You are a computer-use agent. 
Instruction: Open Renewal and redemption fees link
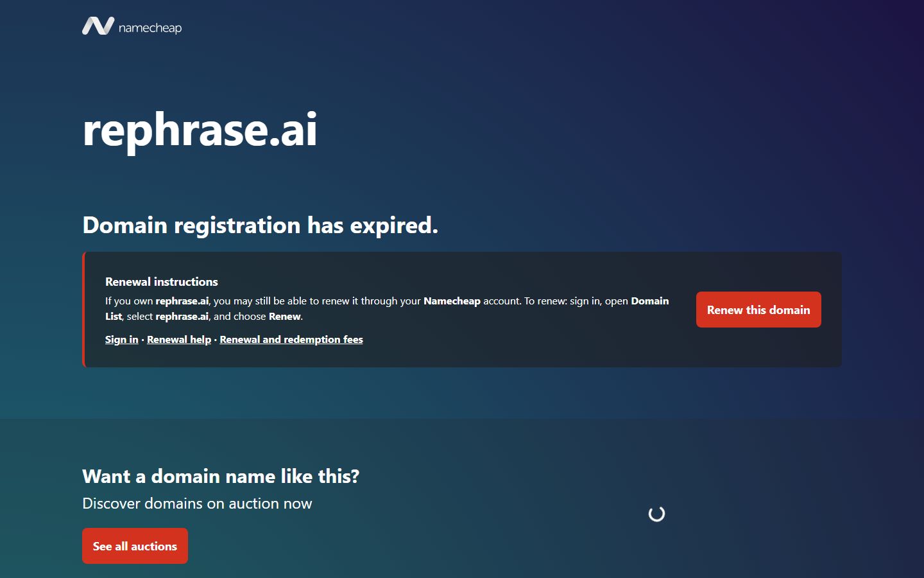(x=291, y=339)
